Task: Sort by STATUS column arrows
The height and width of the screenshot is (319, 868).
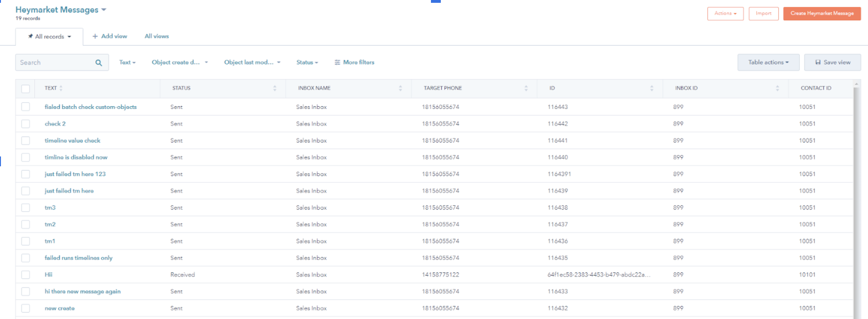Action: [x=275, y=88]
